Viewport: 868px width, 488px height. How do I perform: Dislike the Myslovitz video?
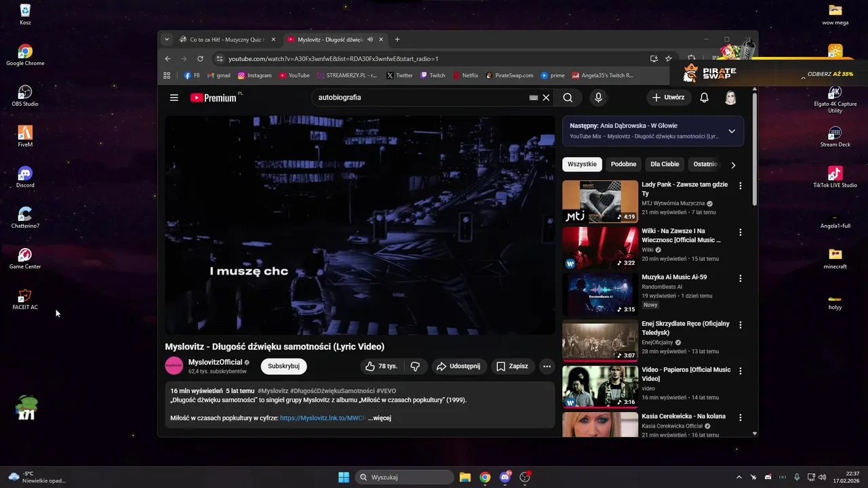[415, 366]
